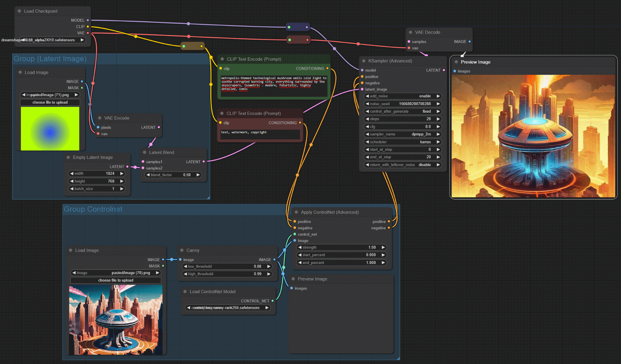Click choose file to upload under pasted/image (70).png
This screenshot has width=621, height=364.
(116, 280)
